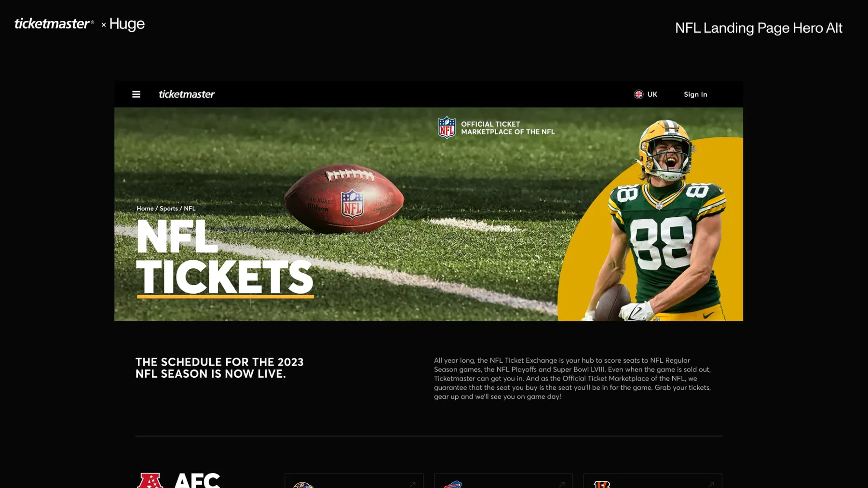868x488 pixels.
Task: Click the 2023 NFL season schedule headline
Action: [x=219, y=368]
